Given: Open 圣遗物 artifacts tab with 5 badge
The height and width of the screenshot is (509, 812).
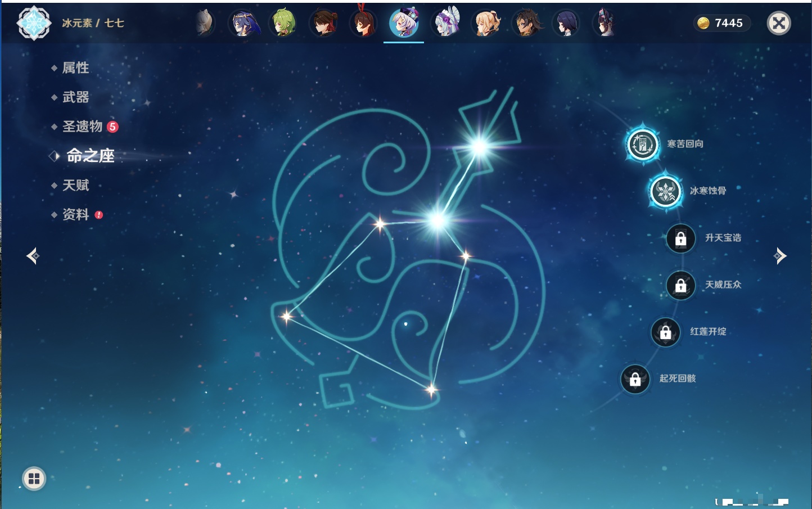Looking at the screenshot, I should tap(83, 127).
